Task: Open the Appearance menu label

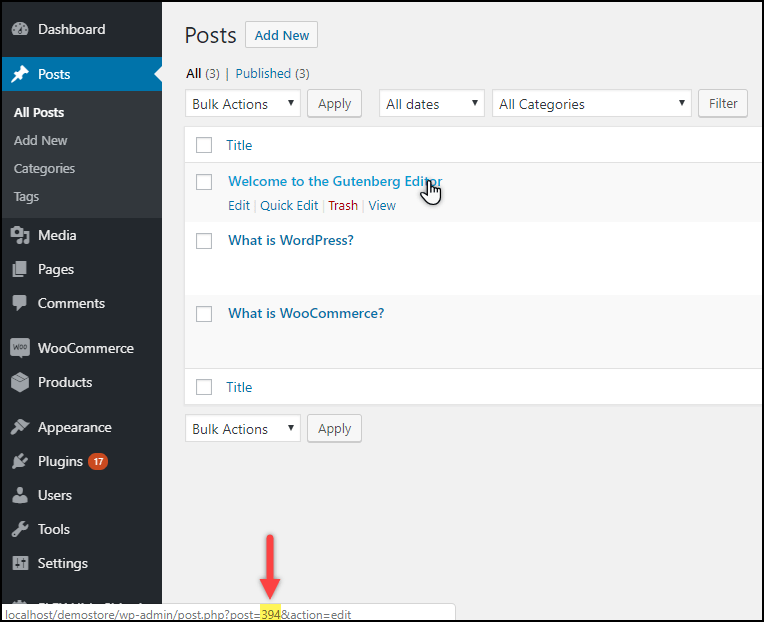Action: pyautogui.click(x=75, y=427)
